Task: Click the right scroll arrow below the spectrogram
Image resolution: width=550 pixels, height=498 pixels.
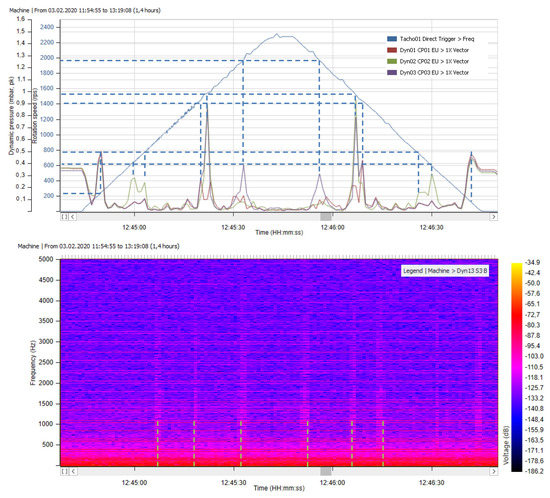Action: click(494, 471)
